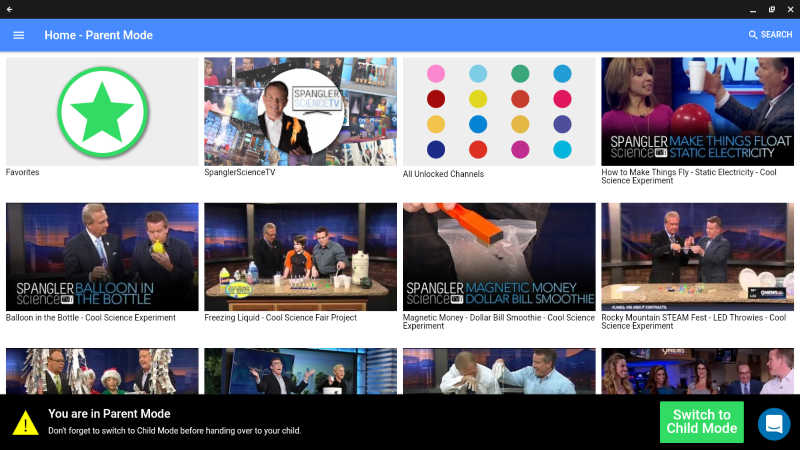Minimize the app window
The width and height of the screenshot is (800, 450).
coord(753,10)
